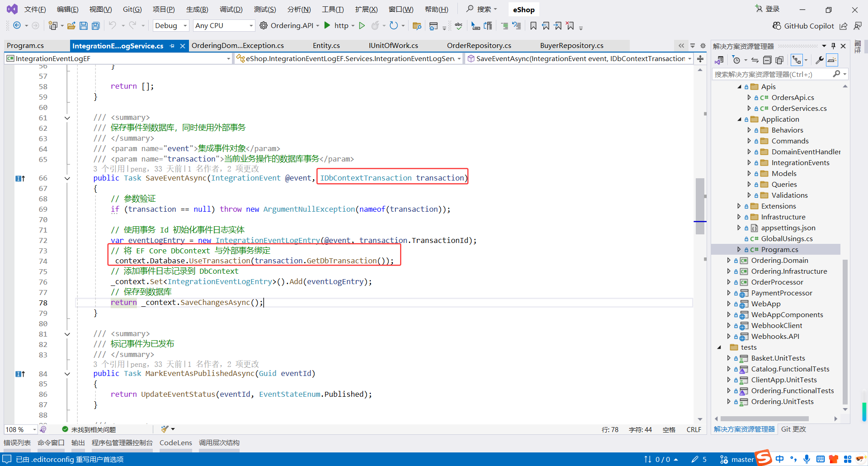This screenshot has width=868, height=466.
Task: Collapse All nodes in Solution Explorer
Action: tap(767, 59)
